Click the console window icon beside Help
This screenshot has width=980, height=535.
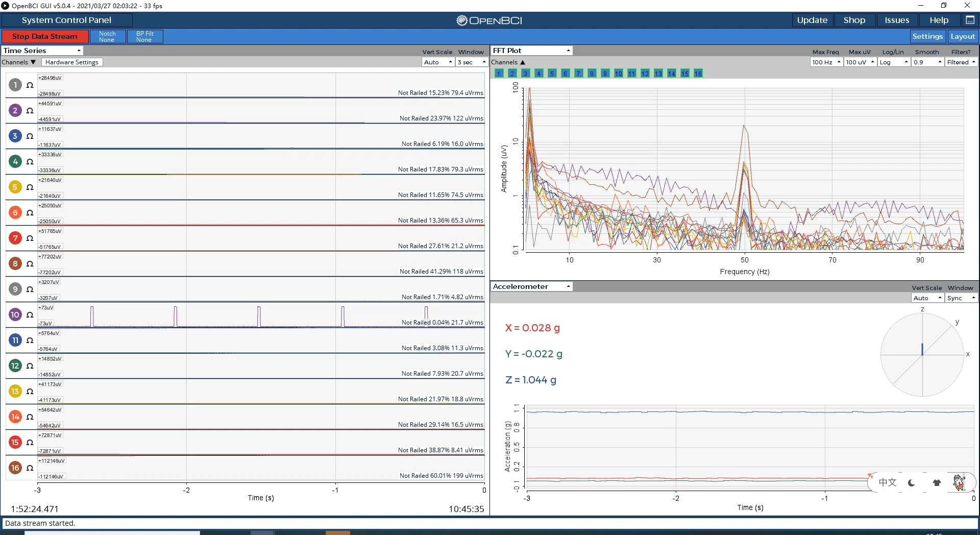(970, 20)
